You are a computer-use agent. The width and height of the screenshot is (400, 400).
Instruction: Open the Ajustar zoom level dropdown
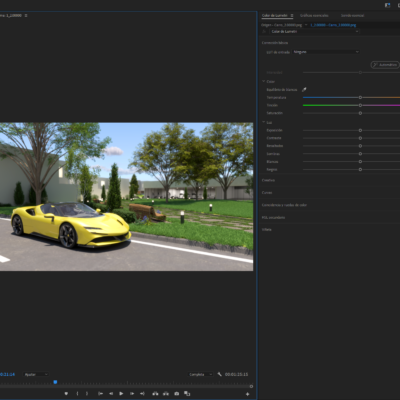[x=36, y=374]
